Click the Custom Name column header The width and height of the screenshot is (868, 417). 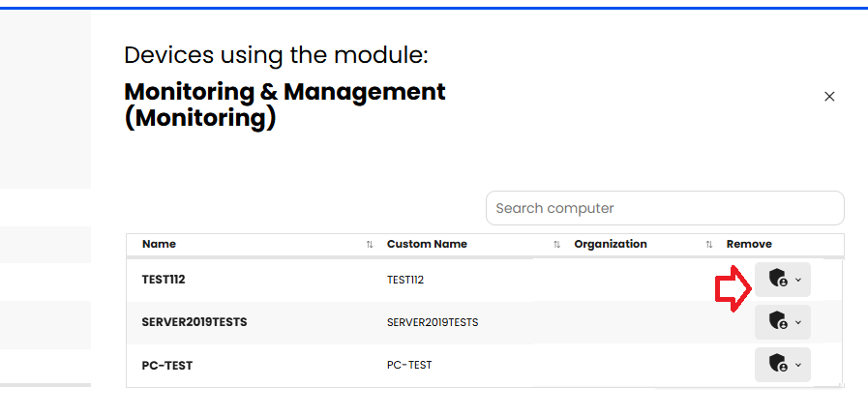427,244
